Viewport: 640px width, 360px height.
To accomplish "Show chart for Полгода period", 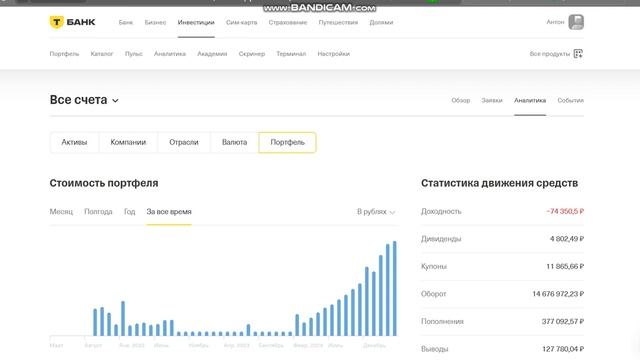I will coord(98,212).
